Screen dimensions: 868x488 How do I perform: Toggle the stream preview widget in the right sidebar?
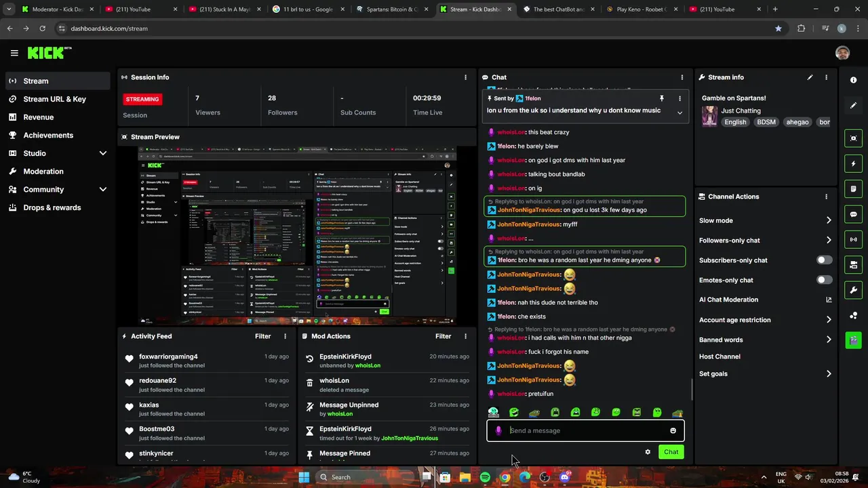853,138
